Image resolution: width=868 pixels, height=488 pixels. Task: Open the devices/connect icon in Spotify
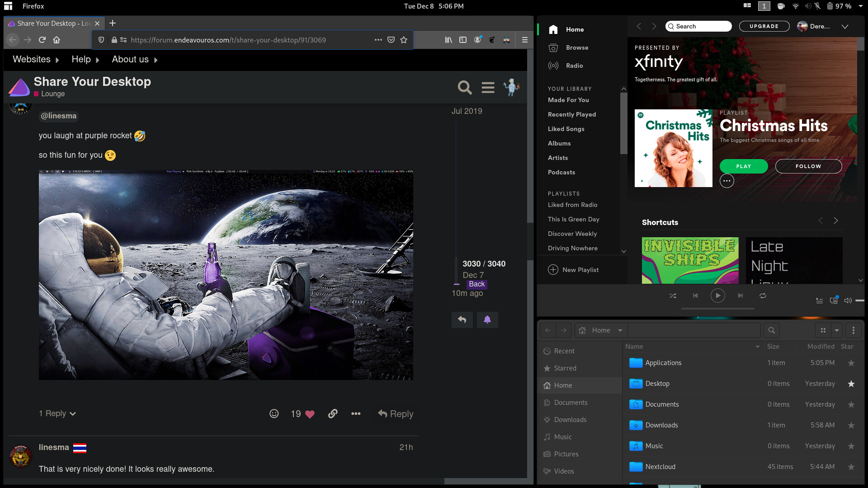click(834, 300)
